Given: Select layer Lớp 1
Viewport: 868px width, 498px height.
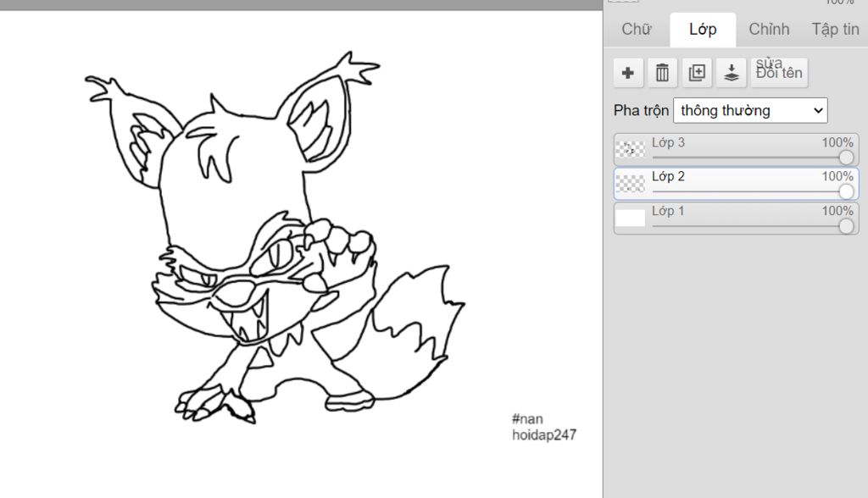Looking at the screenshot, I should [x=737, y=218].
